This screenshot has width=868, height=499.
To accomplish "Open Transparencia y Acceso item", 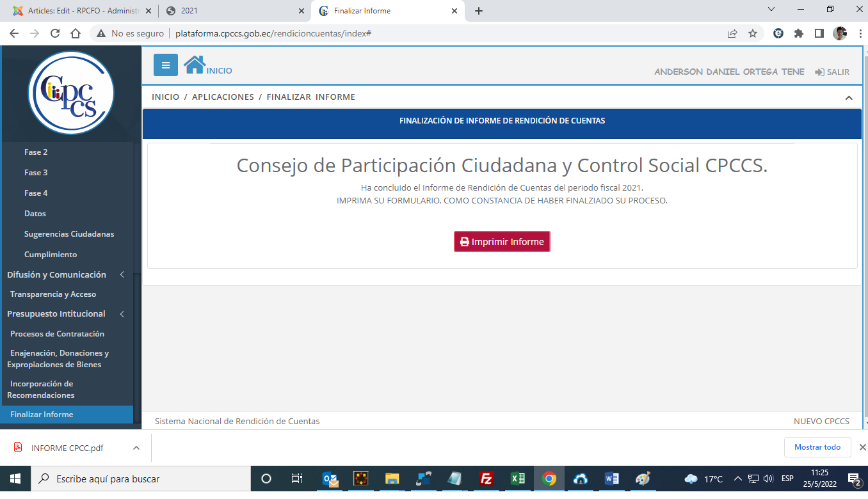I will coord(53,294).
